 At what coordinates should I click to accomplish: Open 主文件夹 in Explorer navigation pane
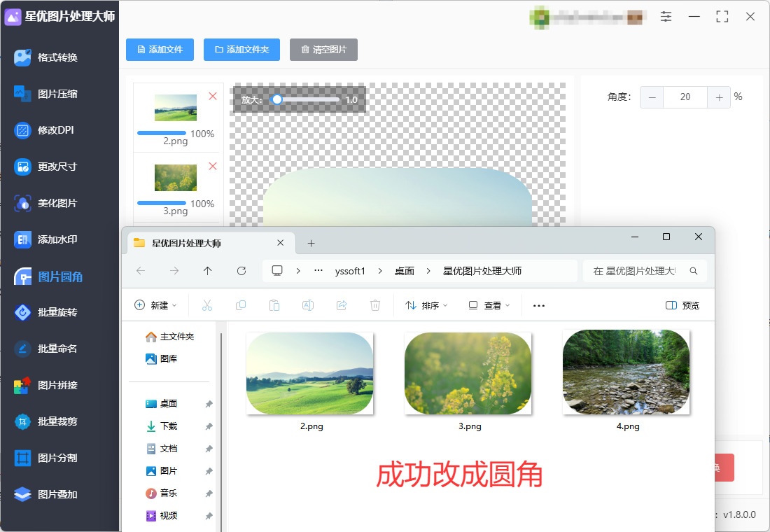click(170, 337)
